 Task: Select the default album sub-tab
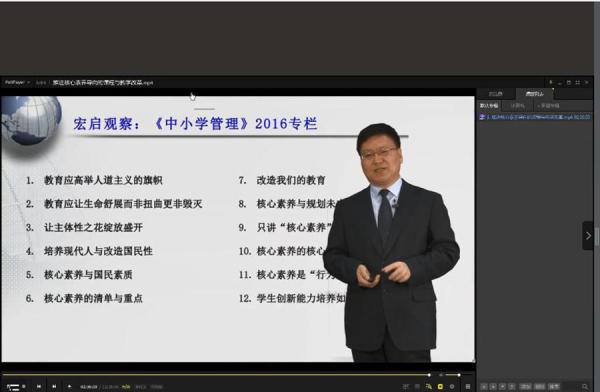point(489,105)
